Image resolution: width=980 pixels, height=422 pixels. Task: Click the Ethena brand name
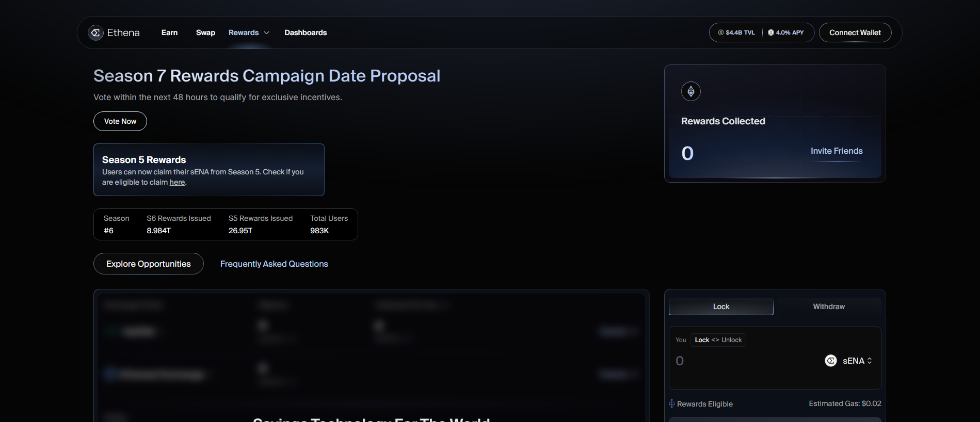click(123, 33)
